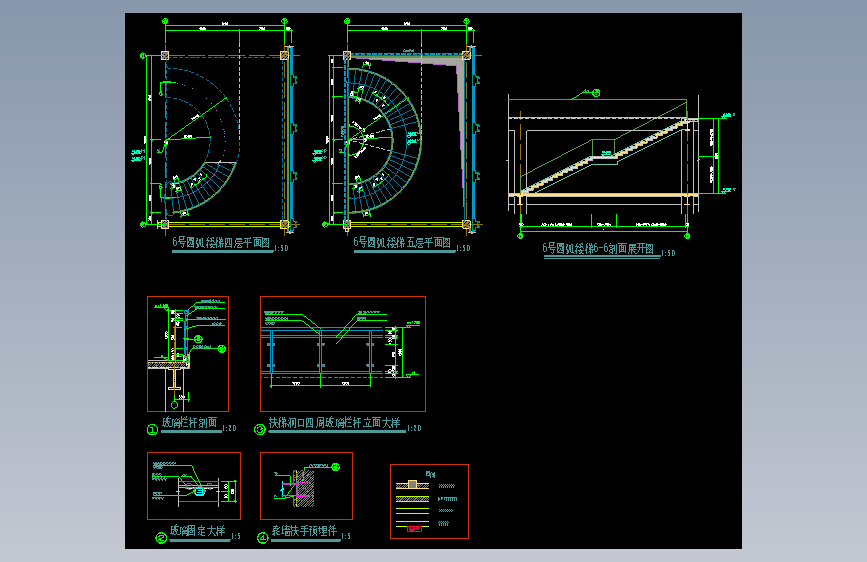Select the 扶梯洞口四周玻璃栏杆立面大样 title
The height and width of the screenshot is (562, 867).
pos(335,423)
